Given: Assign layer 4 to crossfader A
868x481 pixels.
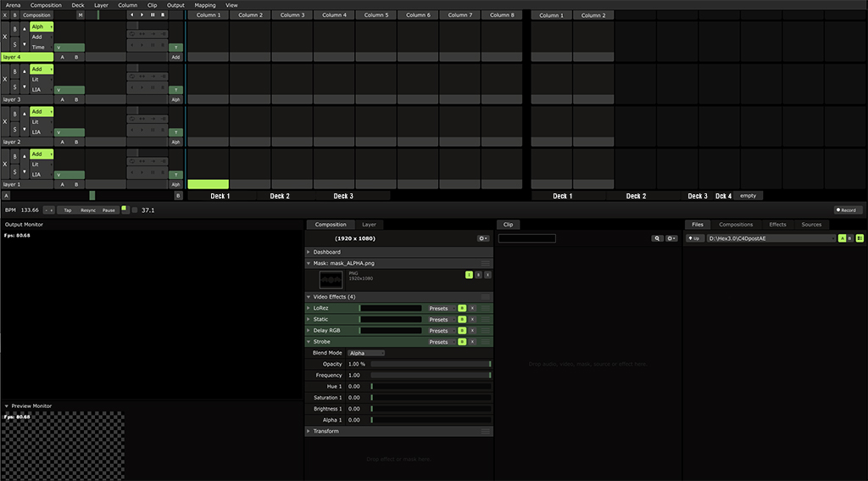Looking at the screenshot, I should pyautogui.click(x=62, y=57).
